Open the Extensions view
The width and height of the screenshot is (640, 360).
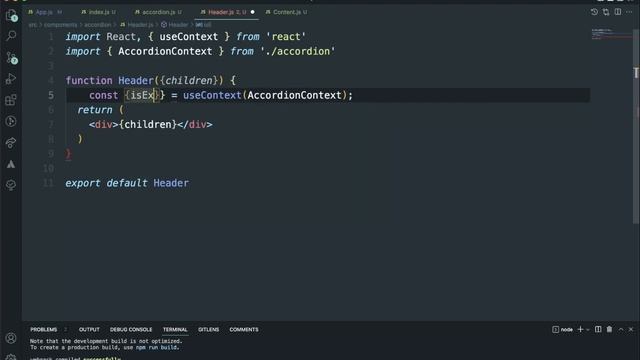11,100
